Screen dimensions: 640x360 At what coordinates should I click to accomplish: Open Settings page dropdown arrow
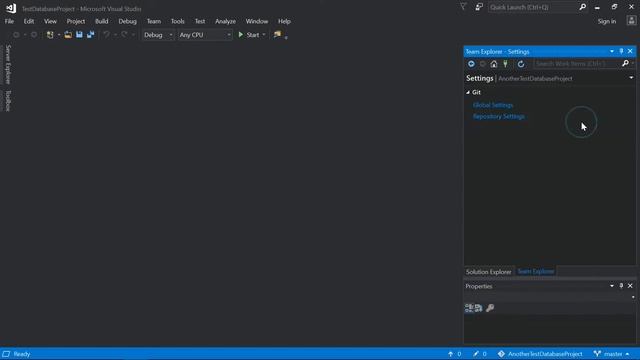631,78
